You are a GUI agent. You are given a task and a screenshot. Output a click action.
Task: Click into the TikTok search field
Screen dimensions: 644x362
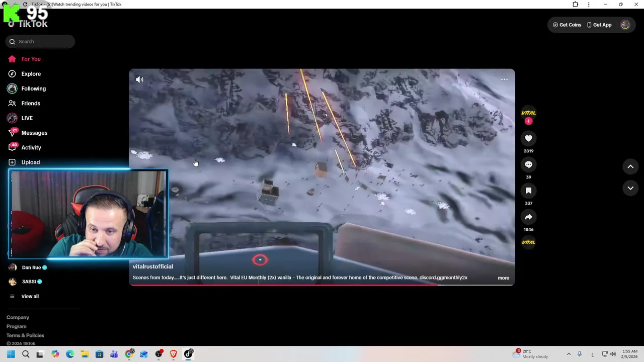(x=40, y=42)
